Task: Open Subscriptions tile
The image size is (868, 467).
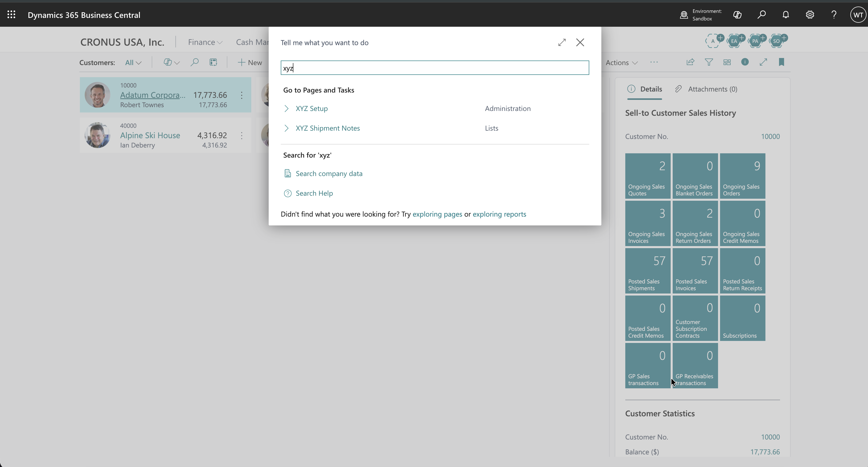Action: point(743,318)
